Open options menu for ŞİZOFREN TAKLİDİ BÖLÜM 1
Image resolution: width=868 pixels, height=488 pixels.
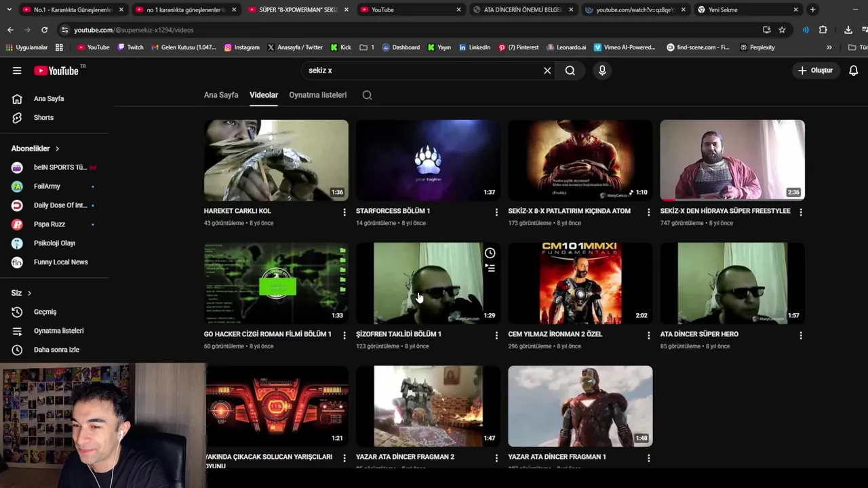[x=496, y=335]
